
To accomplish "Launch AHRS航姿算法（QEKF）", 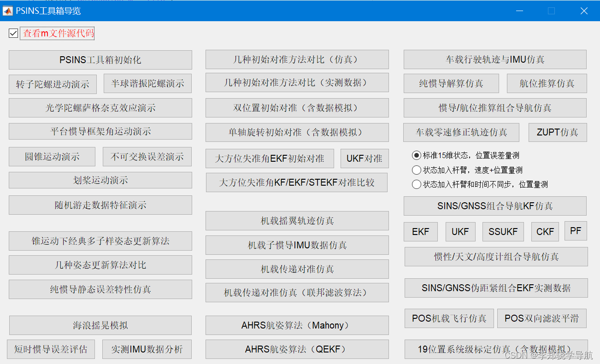I will (x=297, y=349).
